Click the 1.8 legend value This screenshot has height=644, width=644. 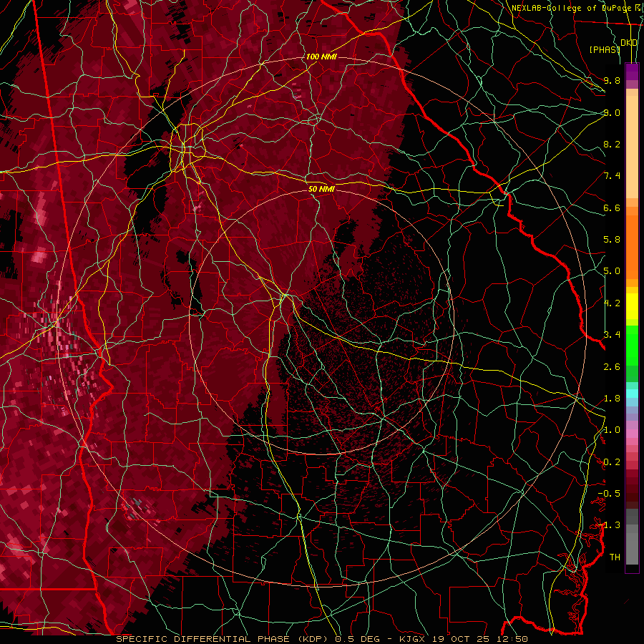tap(612, 399)
